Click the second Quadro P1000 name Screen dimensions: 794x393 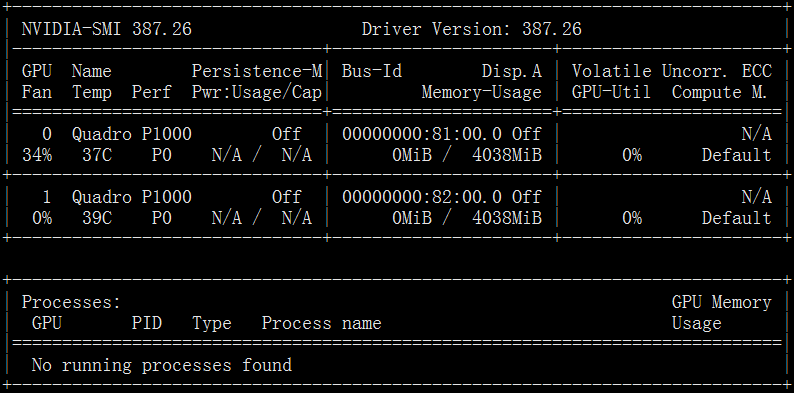(x=132, y=197)
